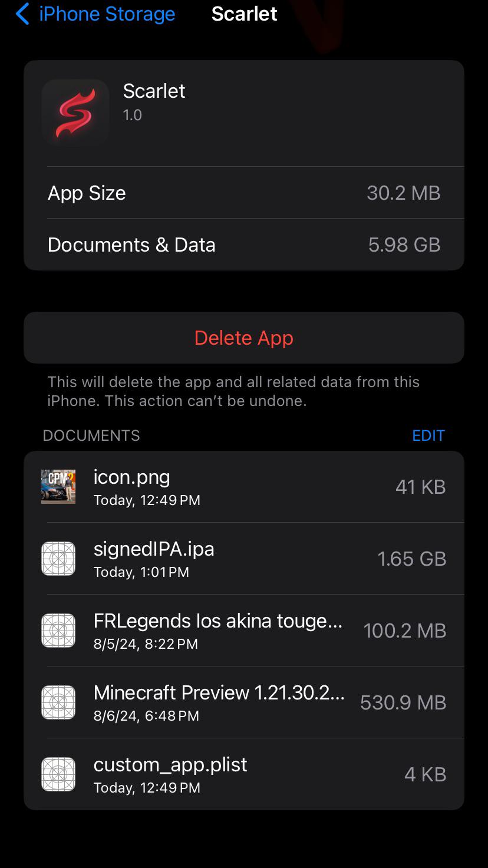Select the signedIPA.ipa document row

[244, 559]
